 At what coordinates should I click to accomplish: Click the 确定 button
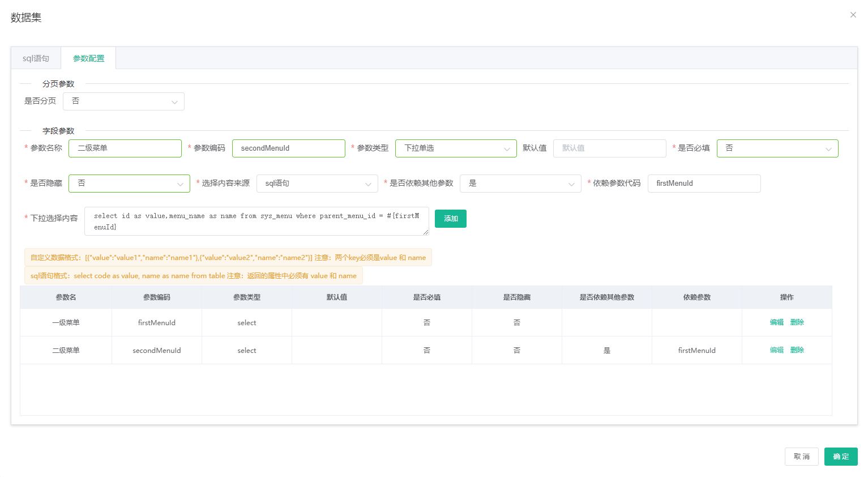[841, 457]
